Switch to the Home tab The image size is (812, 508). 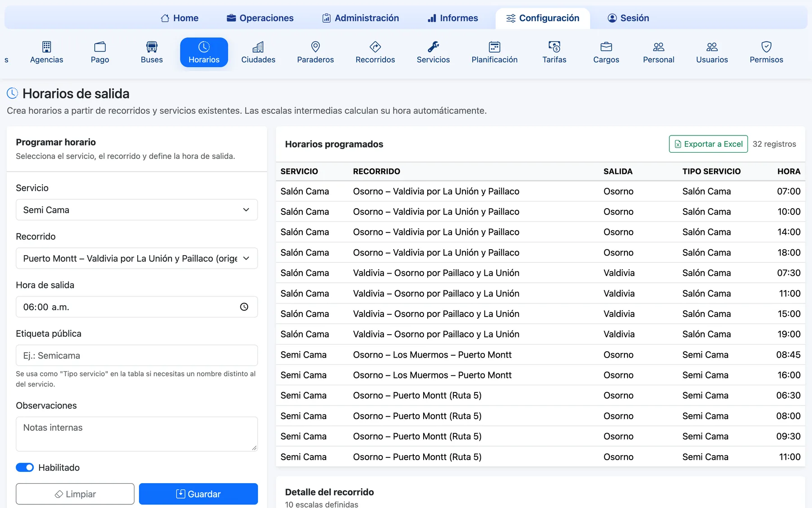tap(180, 18)
